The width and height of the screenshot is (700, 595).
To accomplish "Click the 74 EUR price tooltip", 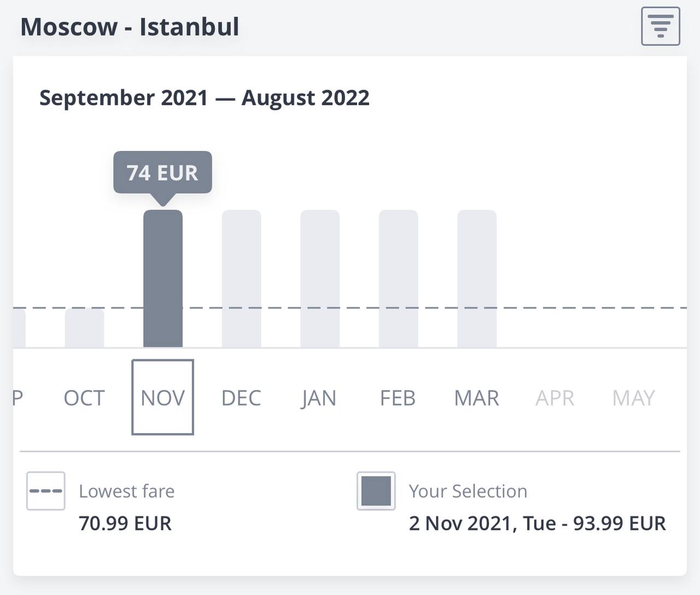I will click(162, 172).
